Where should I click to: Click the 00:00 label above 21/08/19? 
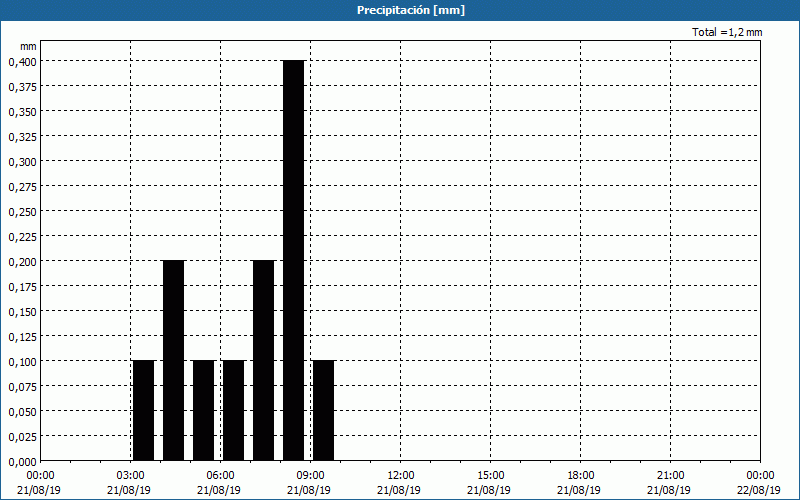[40, 476]
